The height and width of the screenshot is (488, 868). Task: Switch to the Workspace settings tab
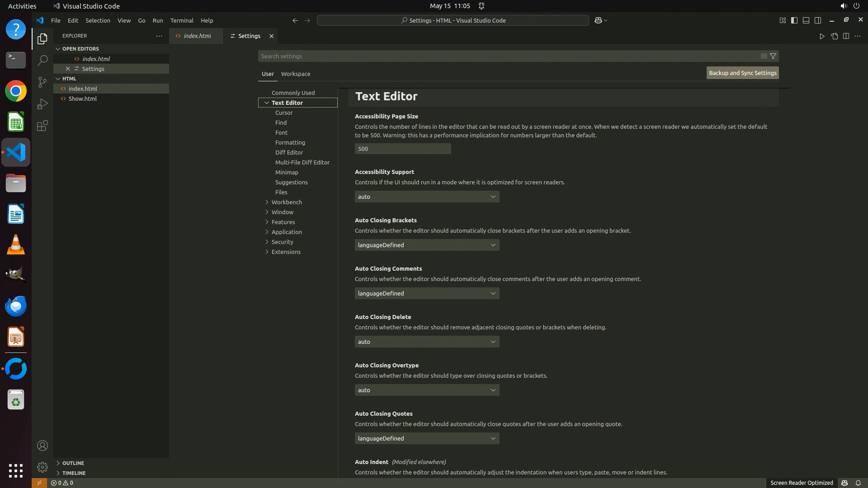[x=295, y=74]
